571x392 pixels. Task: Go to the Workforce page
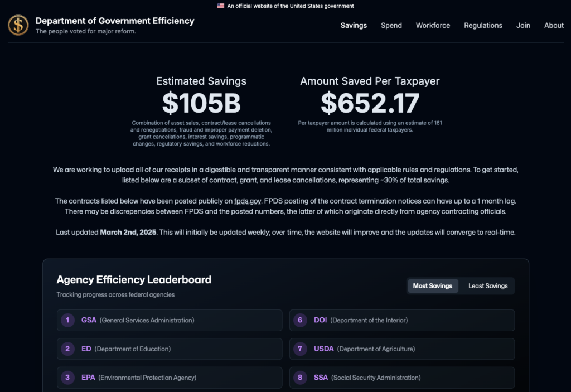click(433, 26)
